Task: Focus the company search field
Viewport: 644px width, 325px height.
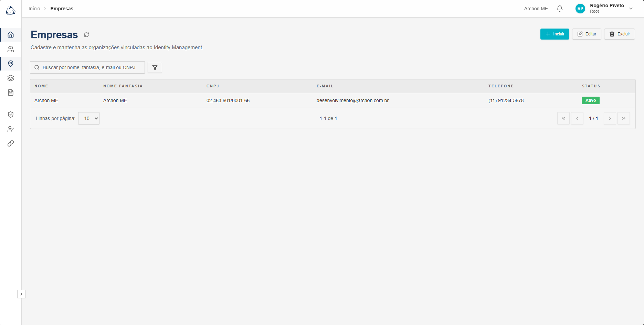Action: pyautogui.click(x=89, y=67)
